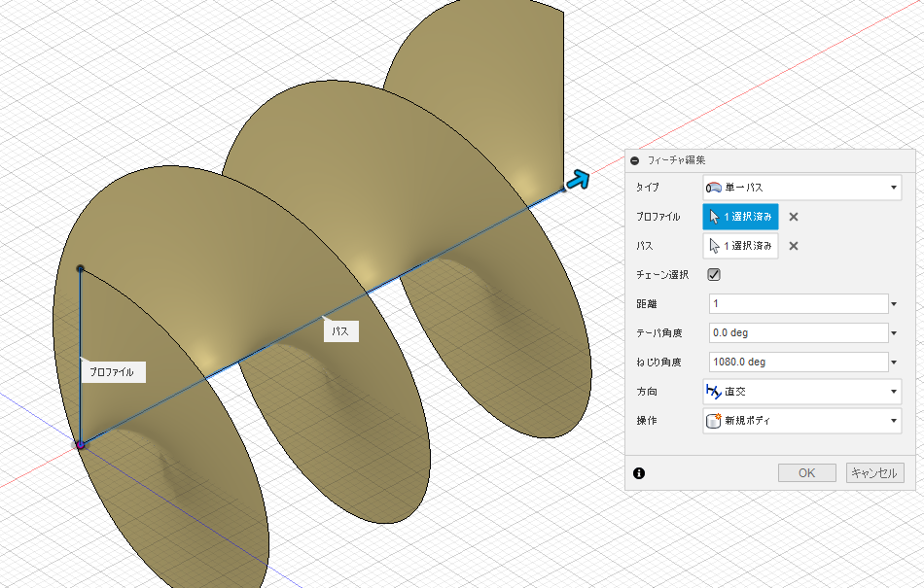
Task: Clear プロファイル selection using its X icon
Action: click(794, 216)
